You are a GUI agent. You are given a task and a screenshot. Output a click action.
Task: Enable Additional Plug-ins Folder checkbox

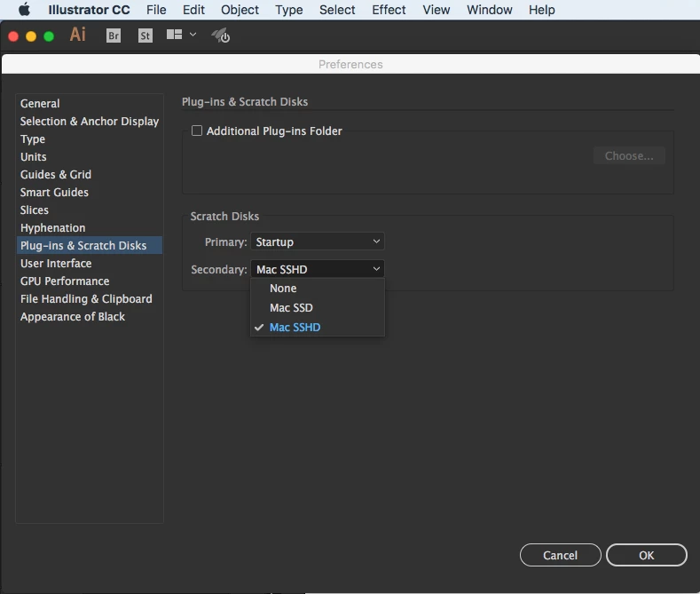(x=197, y=131)
